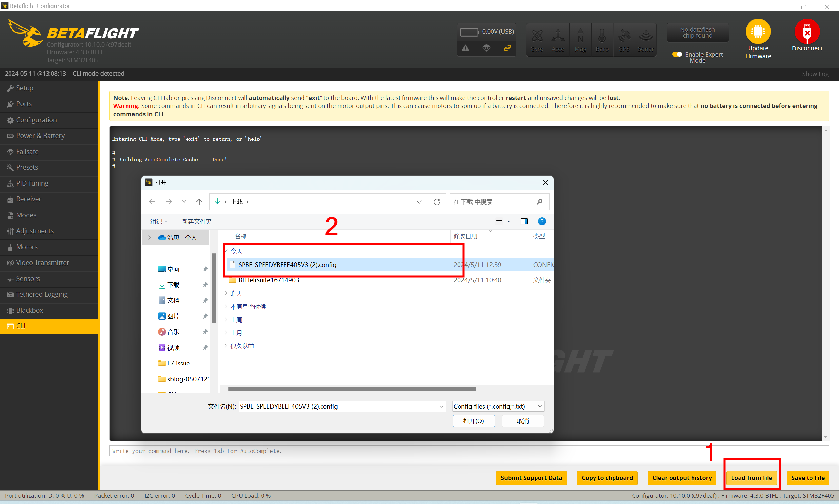Expand the 本周早些时候 group
Viewport: 839px width, 504px height.
point(226,306)
